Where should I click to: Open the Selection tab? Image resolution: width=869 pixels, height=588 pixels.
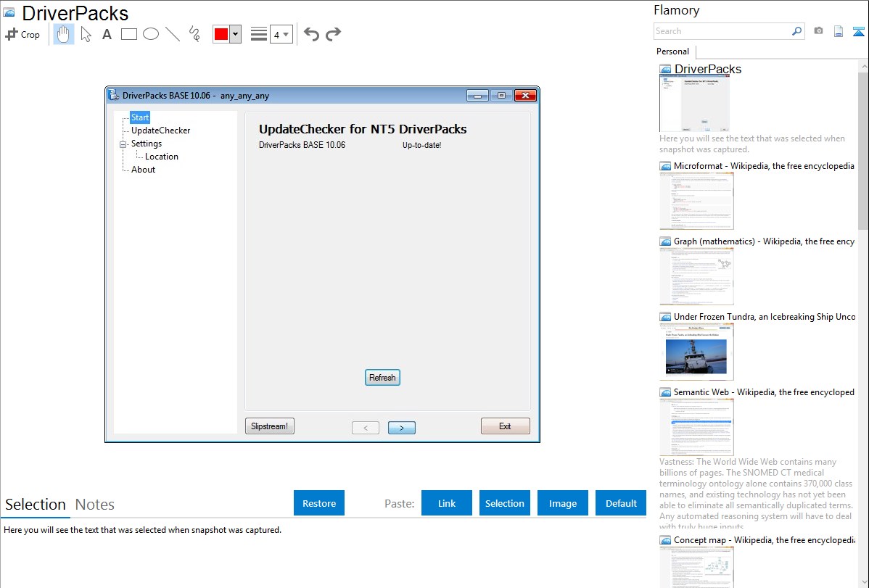point(36,505)
